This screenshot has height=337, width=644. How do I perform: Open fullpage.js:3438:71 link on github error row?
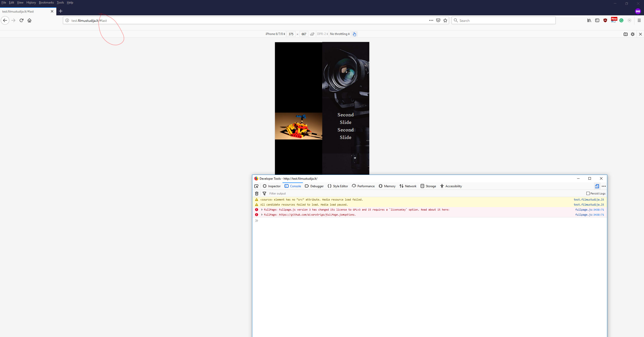point(589,215)
